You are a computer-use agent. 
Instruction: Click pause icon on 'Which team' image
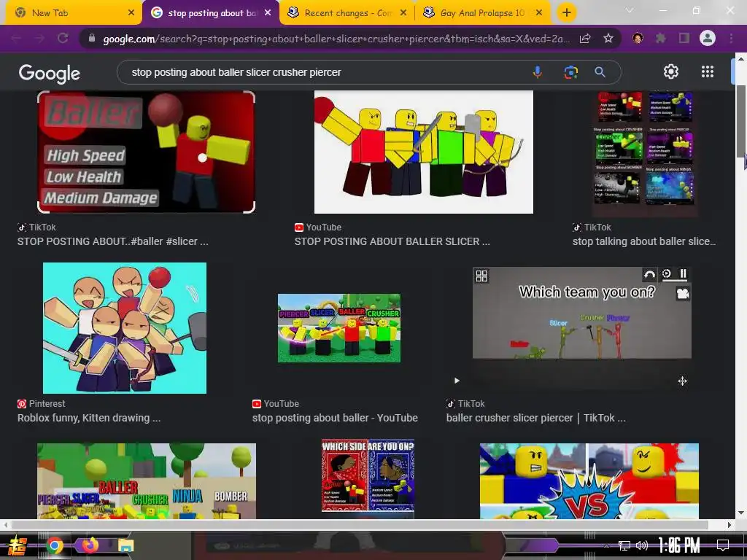(x=683, y=274)
